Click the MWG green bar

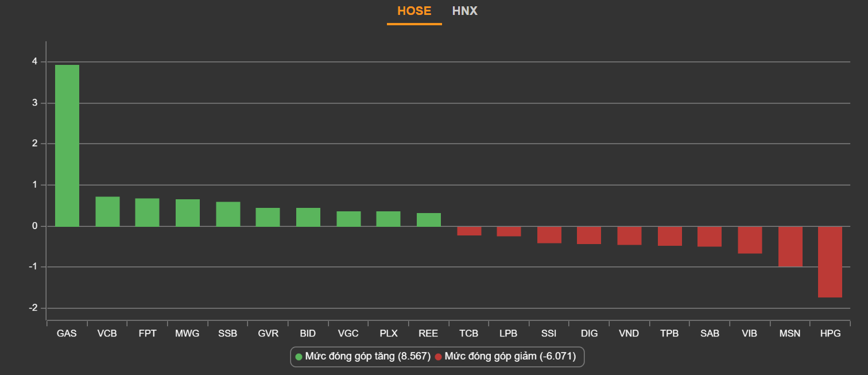[188, 212]
